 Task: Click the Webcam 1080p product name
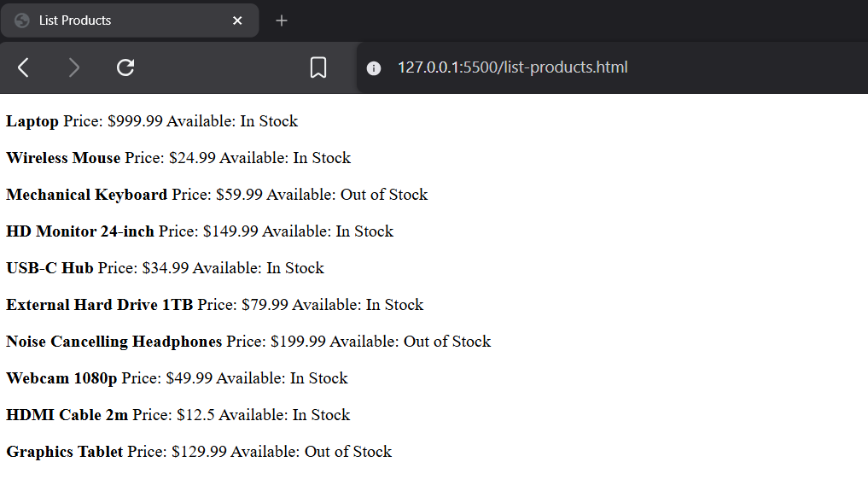[61, 378]
